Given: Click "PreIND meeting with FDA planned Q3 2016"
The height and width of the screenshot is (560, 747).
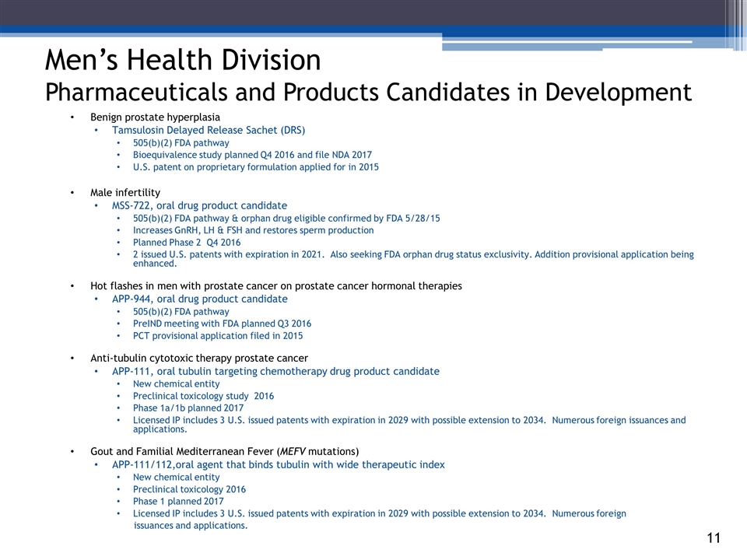Looking at the screenshot, I should tap(222, 324).
